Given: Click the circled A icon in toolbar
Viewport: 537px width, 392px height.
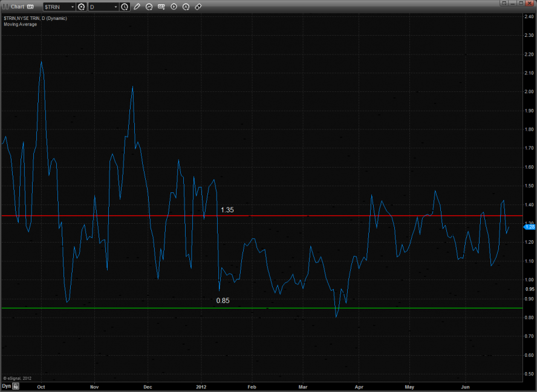Looking at the screenshot, I should 186,7.
